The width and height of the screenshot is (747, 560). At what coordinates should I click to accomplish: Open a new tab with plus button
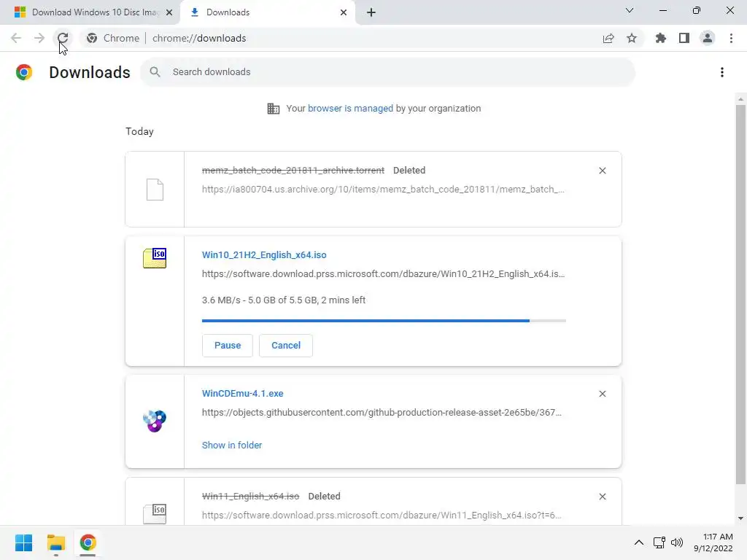pyautogui.click(x=371, y=13)
